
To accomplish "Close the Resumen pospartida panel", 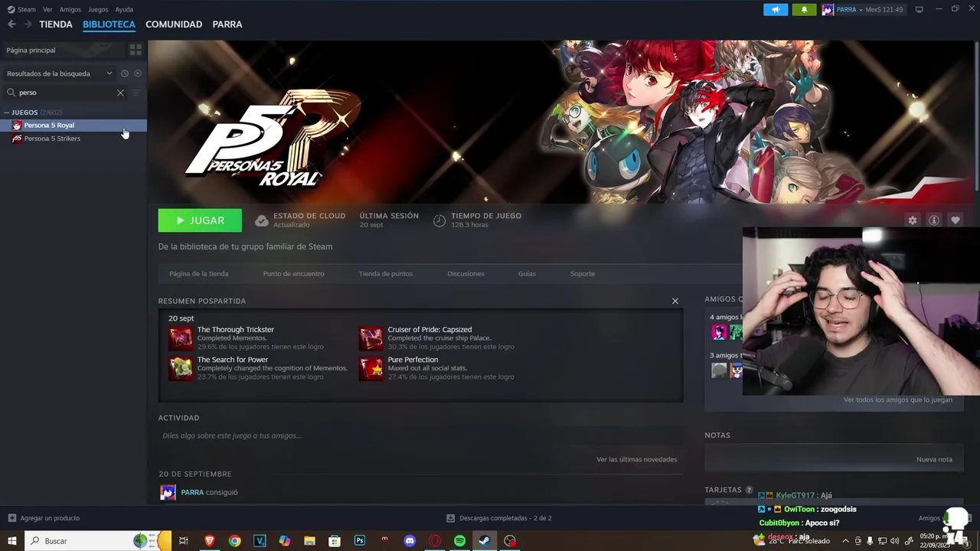I will pyautogui.click(x=675, y=301).
